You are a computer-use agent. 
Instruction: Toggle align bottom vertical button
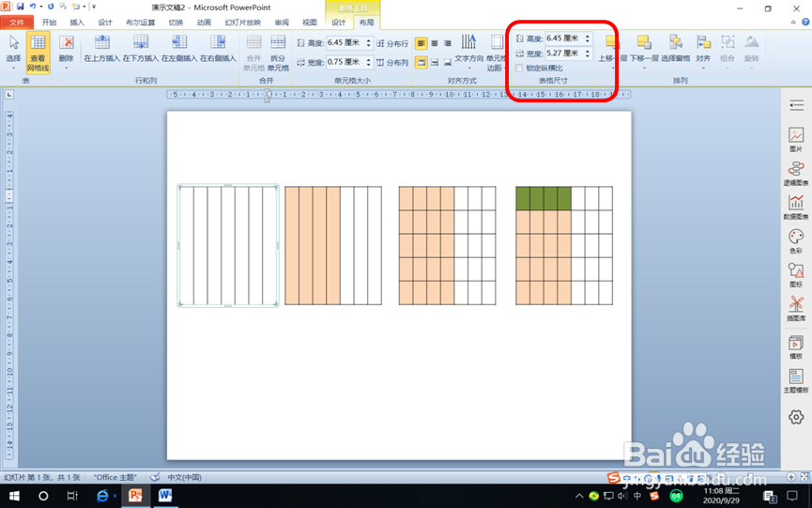tap(448, 62)
